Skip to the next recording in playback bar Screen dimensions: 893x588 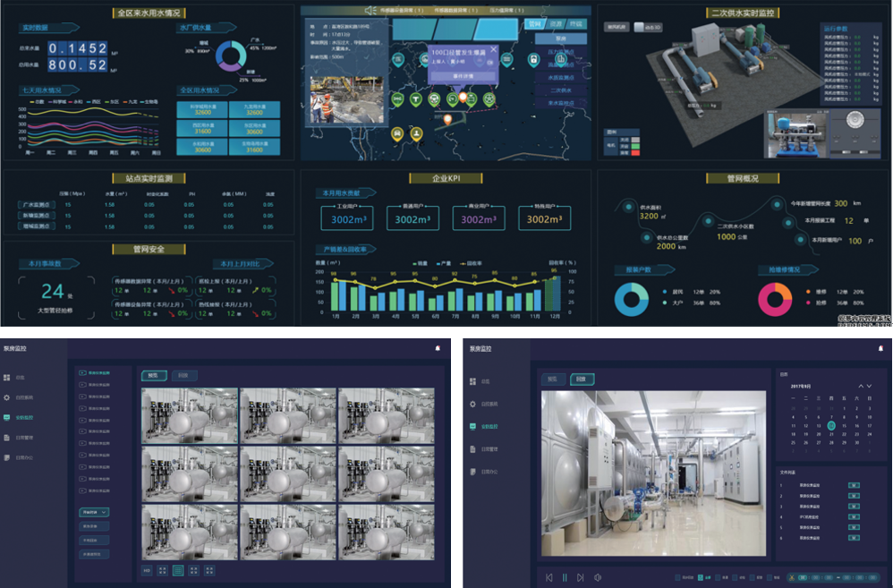coord(581,578)
